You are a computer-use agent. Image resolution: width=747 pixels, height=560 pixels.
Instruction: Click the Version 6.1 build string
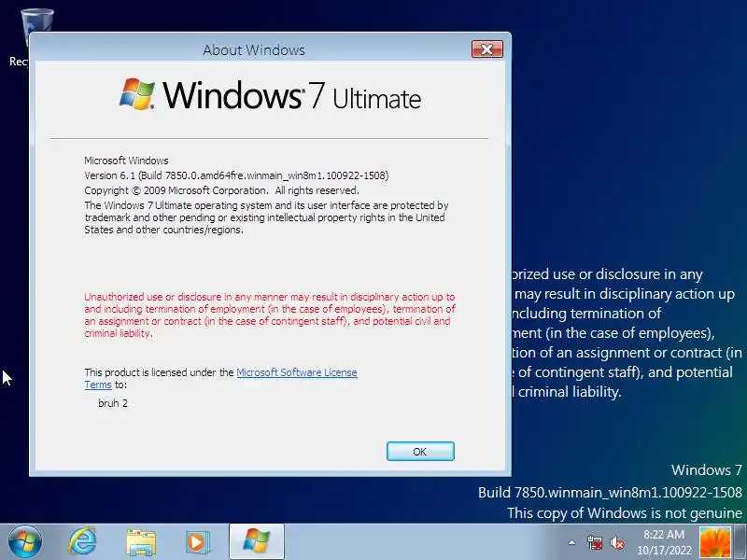tap(236, 175)
